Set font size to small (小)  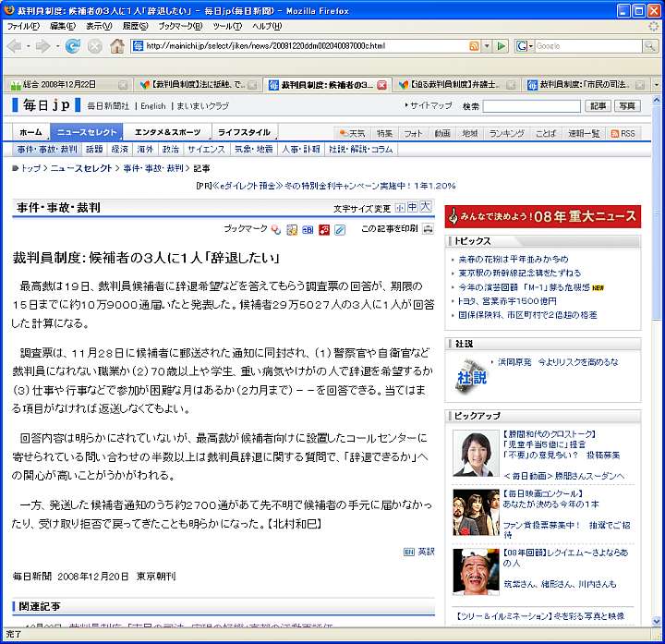400,208
